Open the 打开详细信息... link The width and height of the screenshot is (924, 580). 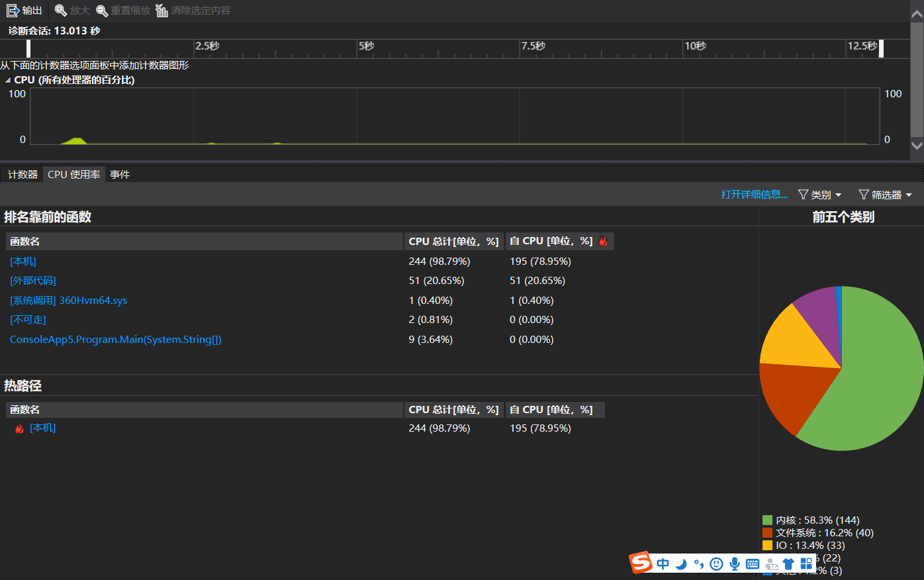[755, 195]
